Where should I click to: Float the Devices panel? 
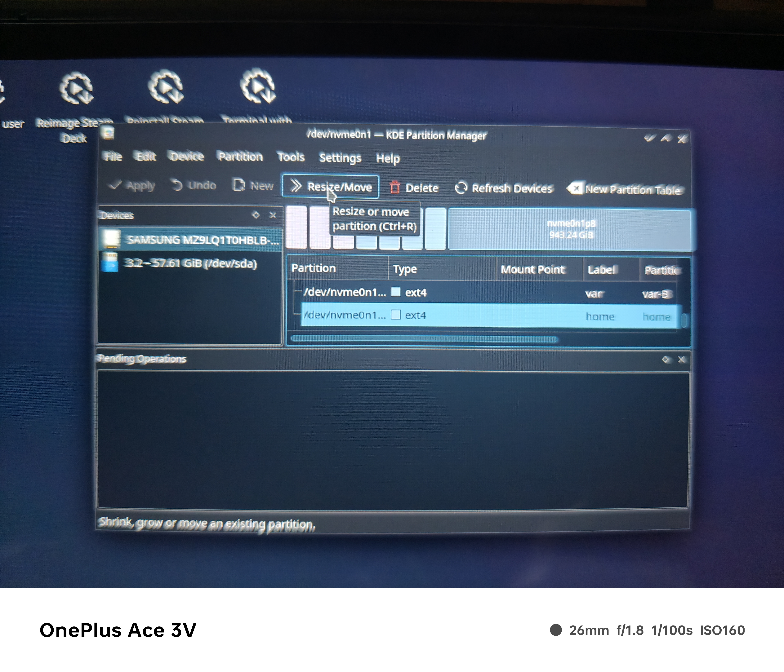(256, 215)
